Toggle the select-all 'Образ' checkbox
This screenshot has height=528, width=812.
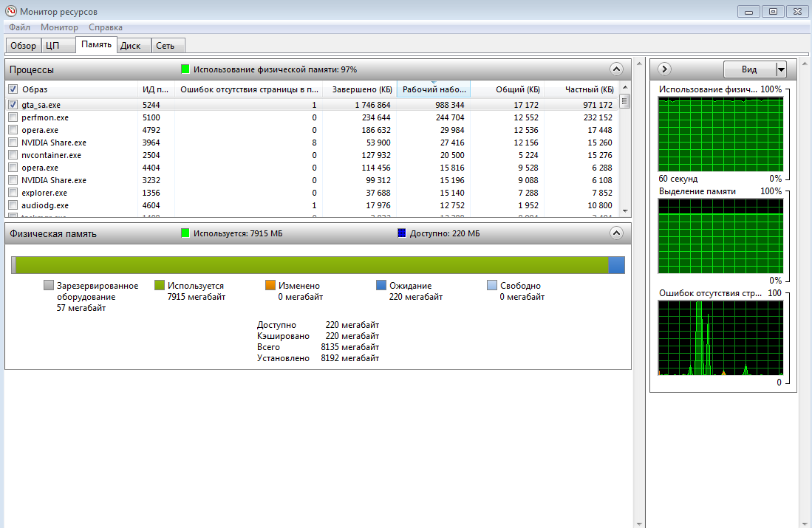[x=13, y=89]
